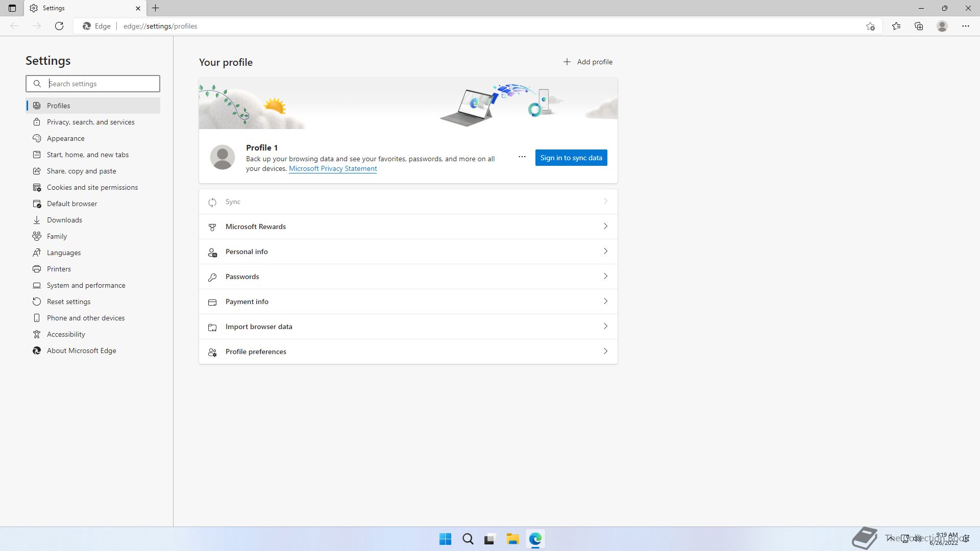Open Appearance settings
This screenshot has width=980, height=551.
(x=93, y=138)
